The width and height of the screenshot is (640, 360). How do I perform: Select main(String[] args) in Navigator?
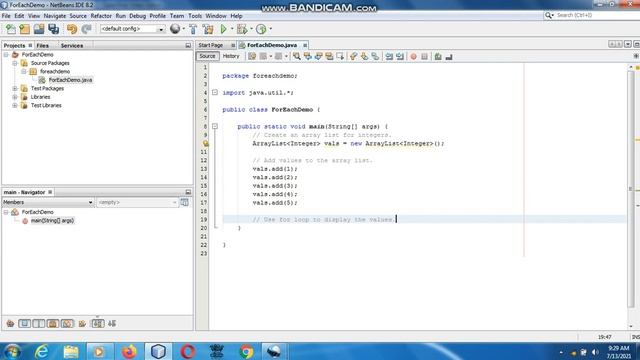[52, 221]
